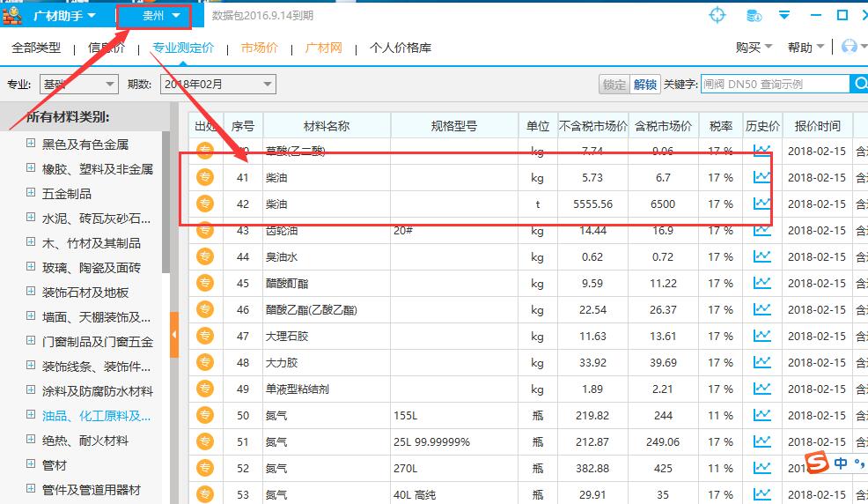Switch to 广材网 tab

(x=323, y=48)
